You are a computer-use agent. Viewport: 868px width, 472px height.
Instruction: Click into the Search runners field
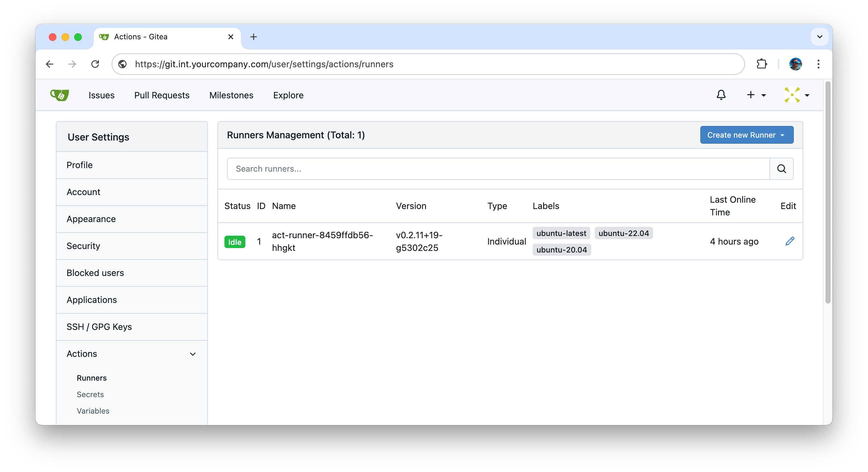coord(498,168)
